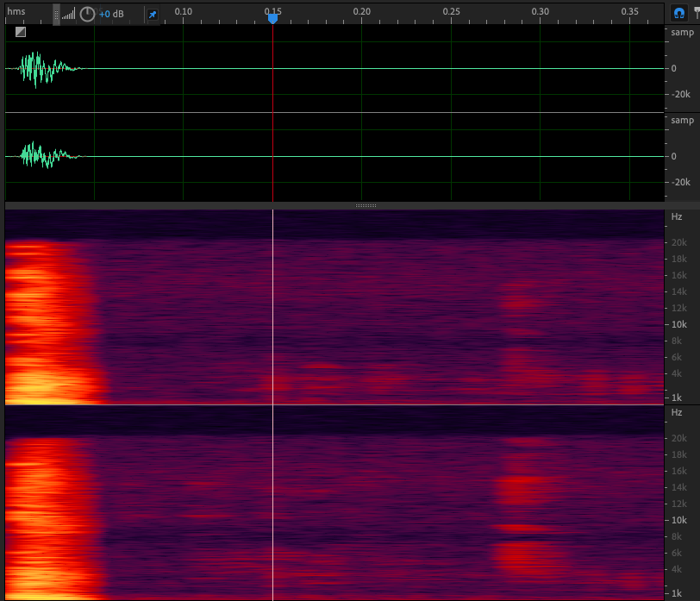The width and height of the screenshot is (700, 601).
Task: Click the HUD drag grip handle
Action: pyautogui.click(x=56, y=15)
